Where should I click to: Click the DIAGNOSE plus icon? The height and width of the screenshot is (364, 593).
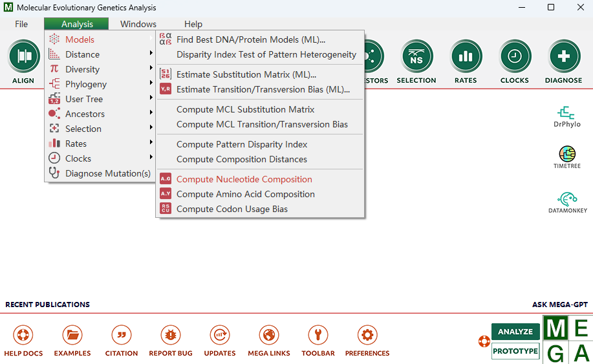pos(563,57)
